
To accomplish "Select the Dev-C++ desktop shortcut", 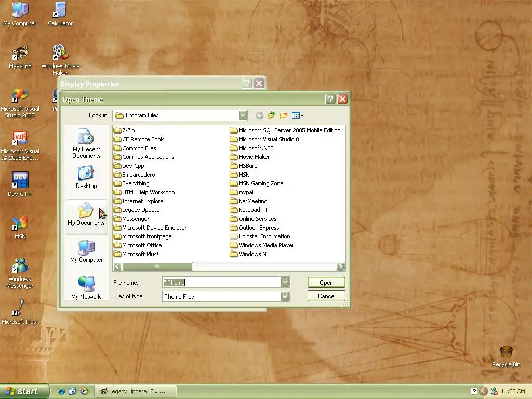I will pos(20,184).
